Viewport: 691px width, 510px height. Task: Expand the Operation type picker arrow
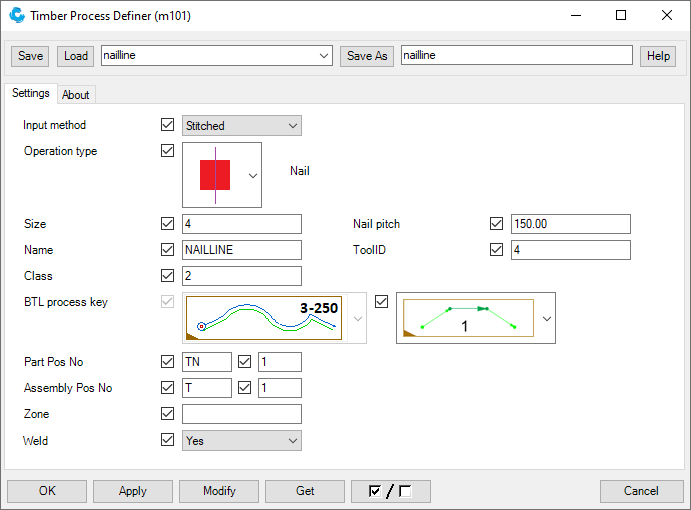[x=253, y=175]
